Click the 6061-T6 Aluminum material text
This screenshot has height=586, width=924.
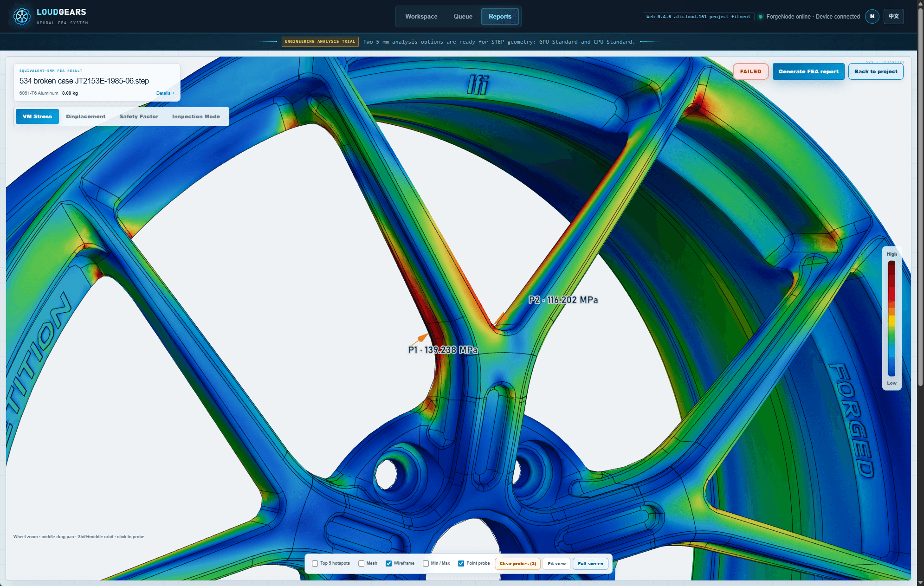click(39, 93)
